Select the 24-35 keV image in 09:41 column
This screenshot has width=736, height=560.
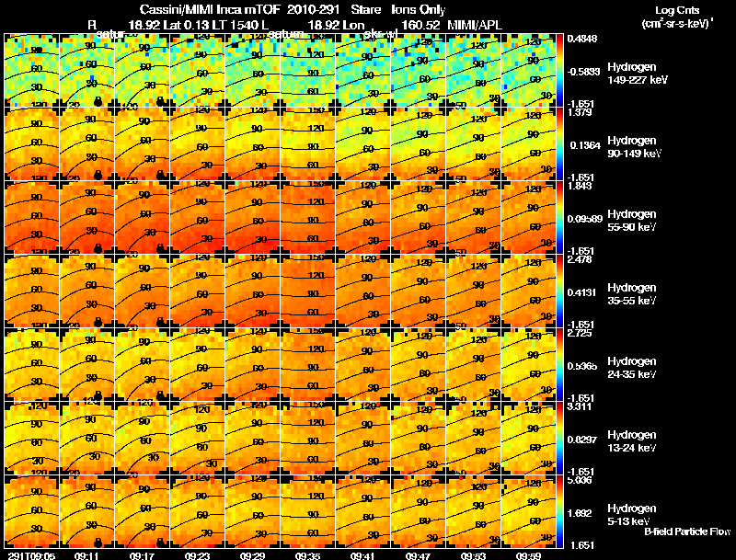[x=362, y=364]
